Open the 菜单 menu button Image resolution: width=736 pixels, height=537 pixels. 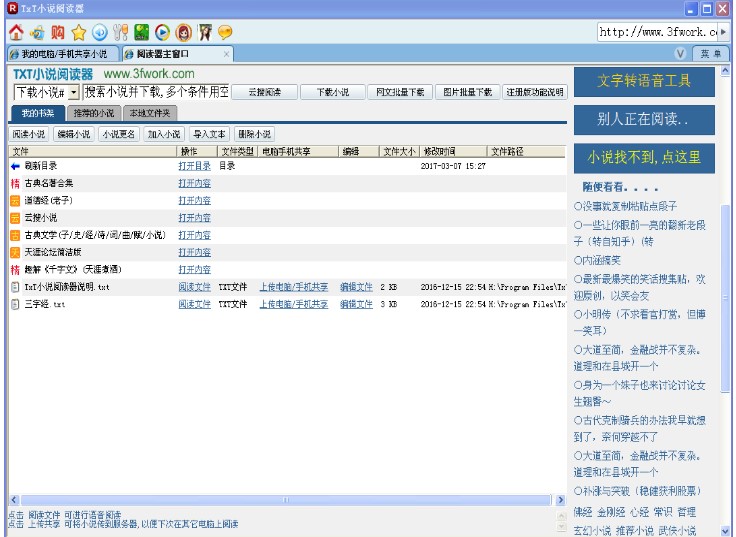[x=708, y=53]
